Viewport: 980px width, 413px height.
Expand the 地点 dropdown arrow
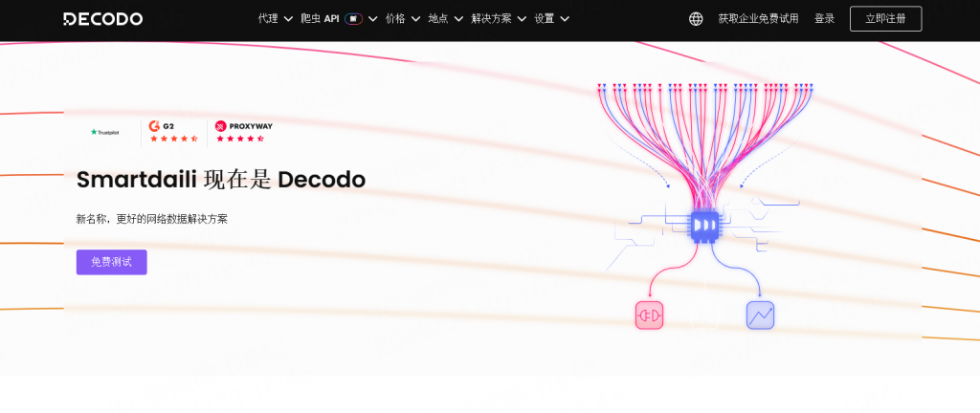pyautogui.click(x=458, y=19)
